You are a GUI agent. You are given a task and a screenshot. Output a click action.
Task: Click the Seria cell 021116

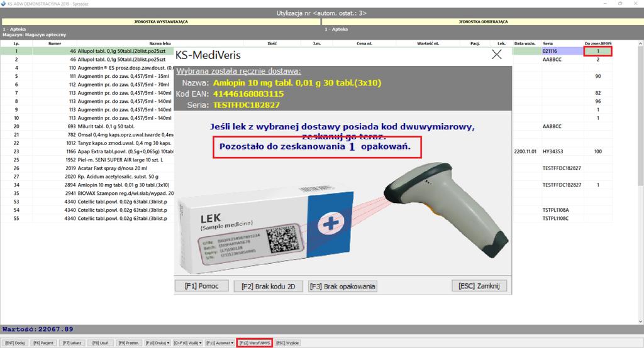tap(562, 52)
